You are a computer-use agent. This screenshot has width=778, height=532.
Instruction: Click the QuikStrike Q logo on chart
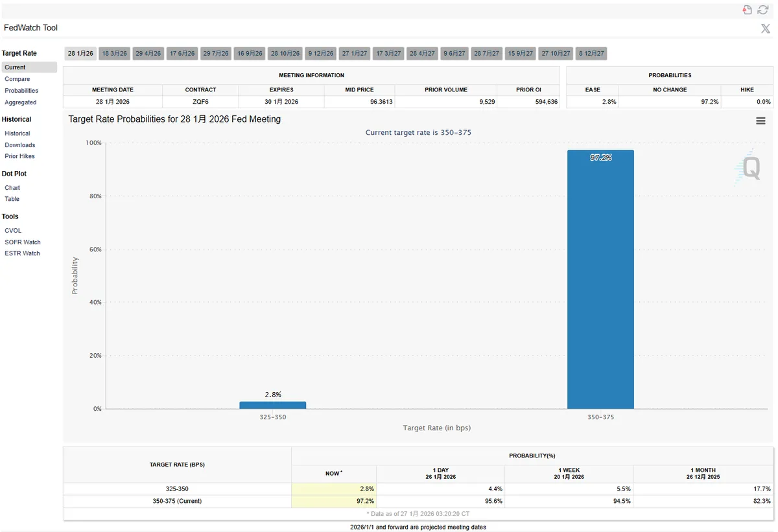pos(749,168)
